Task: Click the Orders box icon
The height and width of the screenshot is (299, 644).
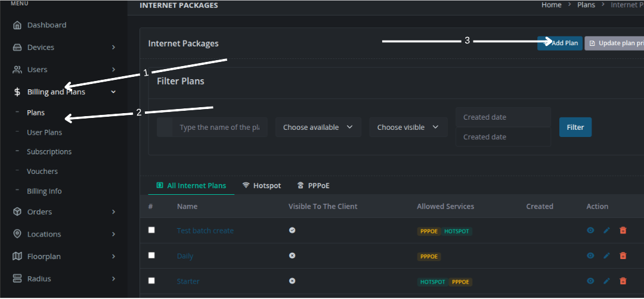Action: 17,211
